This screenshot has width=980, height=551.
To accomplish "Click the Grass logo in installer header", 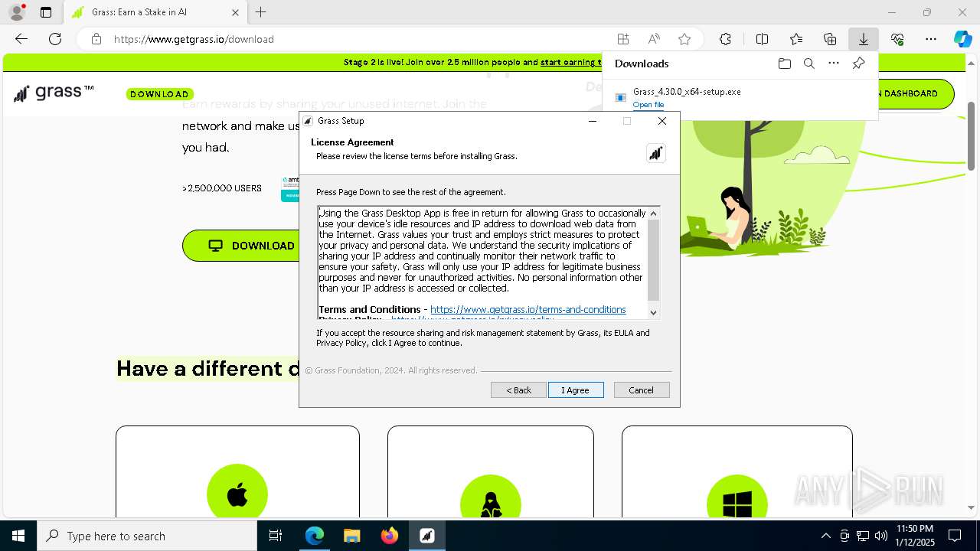I will [656, 153].
